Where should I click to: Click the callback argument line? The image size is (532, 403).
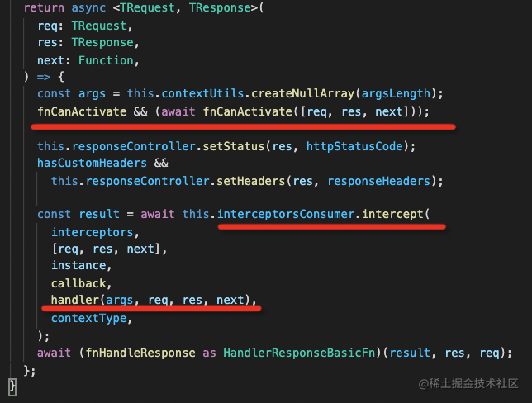click(x=78, y=283)
